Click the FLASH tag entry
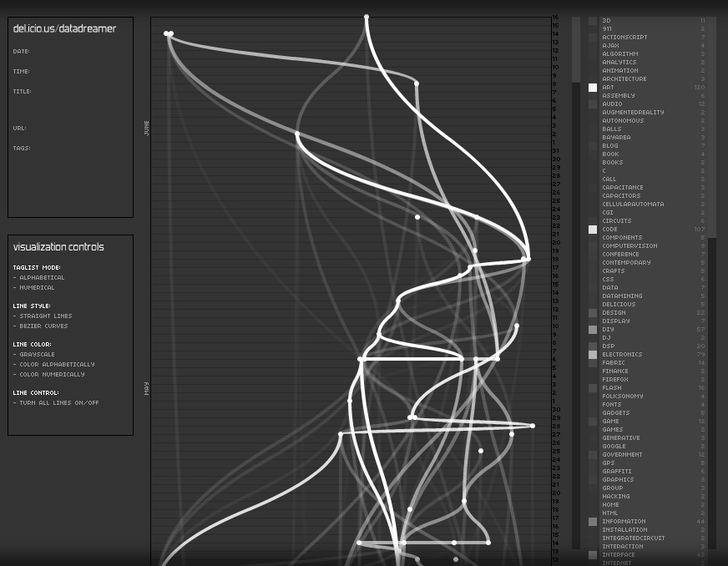The height and width of the screenshot is (566, 728). coord(611,388)
